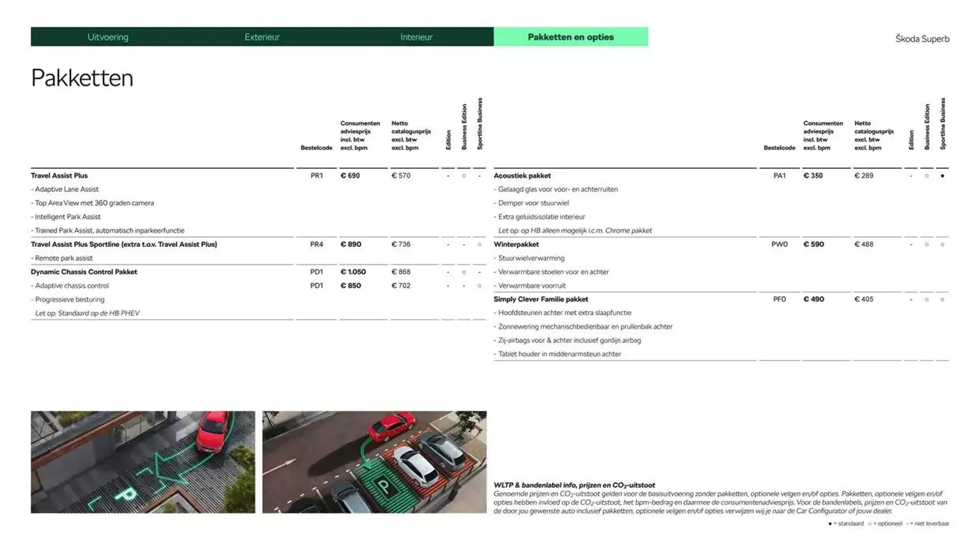
Task: Open the red car parking garage image
Action: pyautogui.click(x=143, y=462)
